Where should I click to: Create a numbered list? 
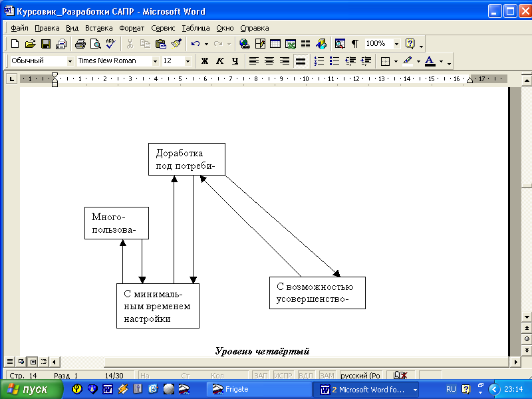click(319, 61)
